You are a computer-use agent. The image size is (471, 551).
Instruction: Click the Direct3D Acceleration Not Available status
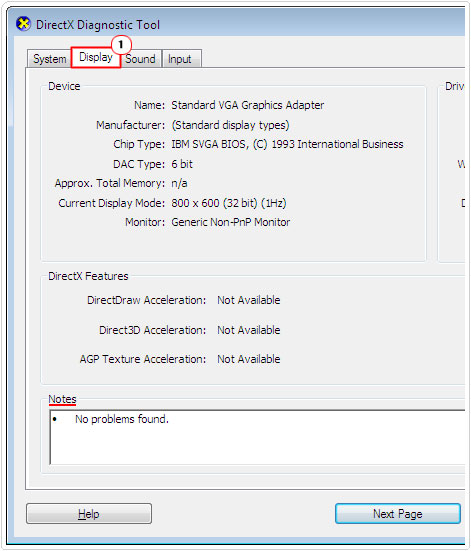click(249, 330)
